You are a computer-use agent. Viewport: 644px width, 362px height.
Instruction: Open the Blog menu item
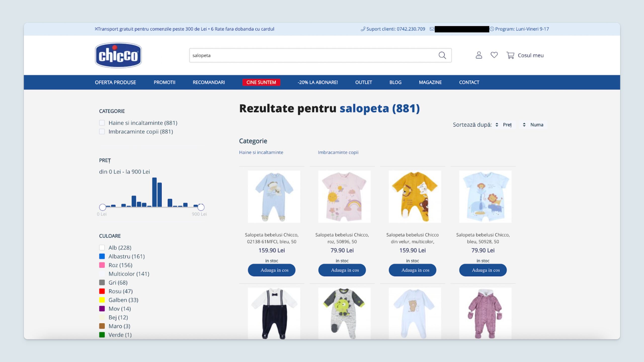tap(395, 82)
